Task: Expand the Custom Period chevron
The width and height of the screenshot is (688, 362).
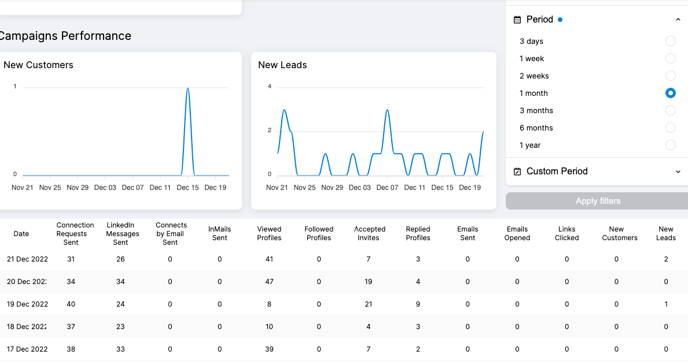Action: tap(678, 172)
